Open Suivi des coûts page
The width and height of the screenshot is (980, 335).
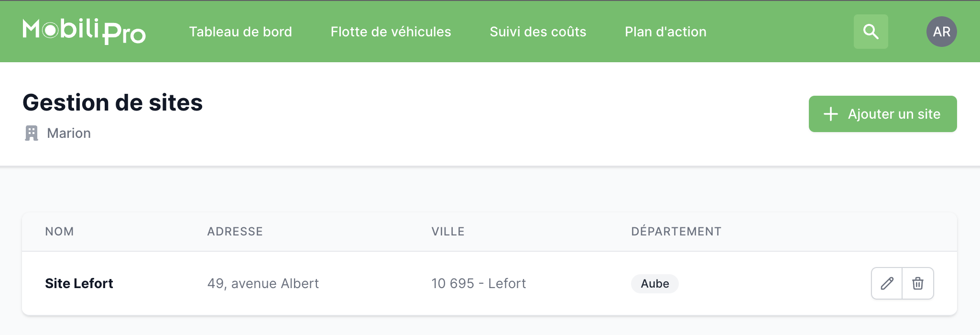pos(538,32)
